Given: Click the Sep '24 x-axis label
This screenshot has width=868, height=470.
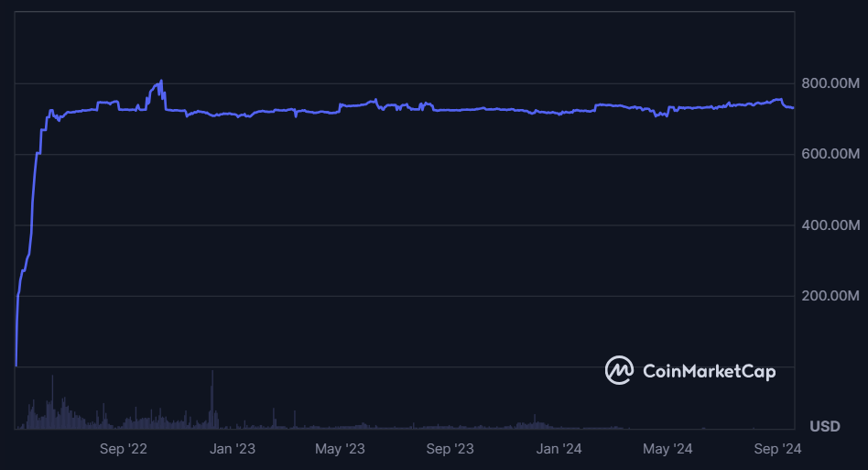Looking at the screenshot, I should (x=778, y=449).
